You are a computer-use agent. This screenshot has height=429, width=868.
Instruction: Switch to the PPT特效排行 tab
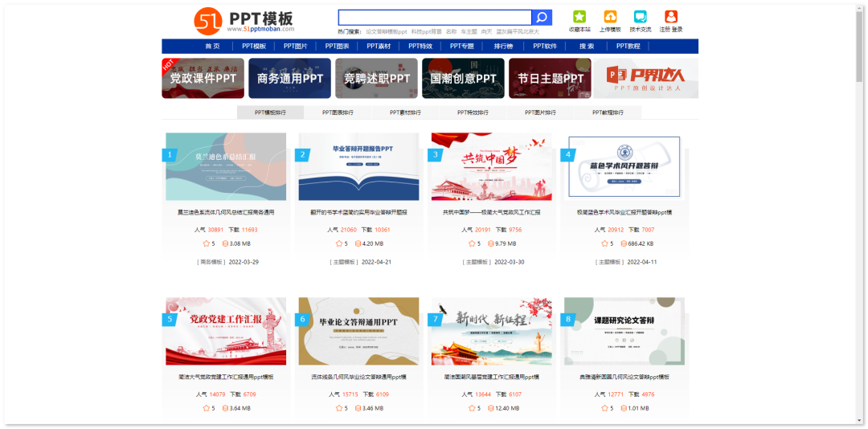pos(473,112)
